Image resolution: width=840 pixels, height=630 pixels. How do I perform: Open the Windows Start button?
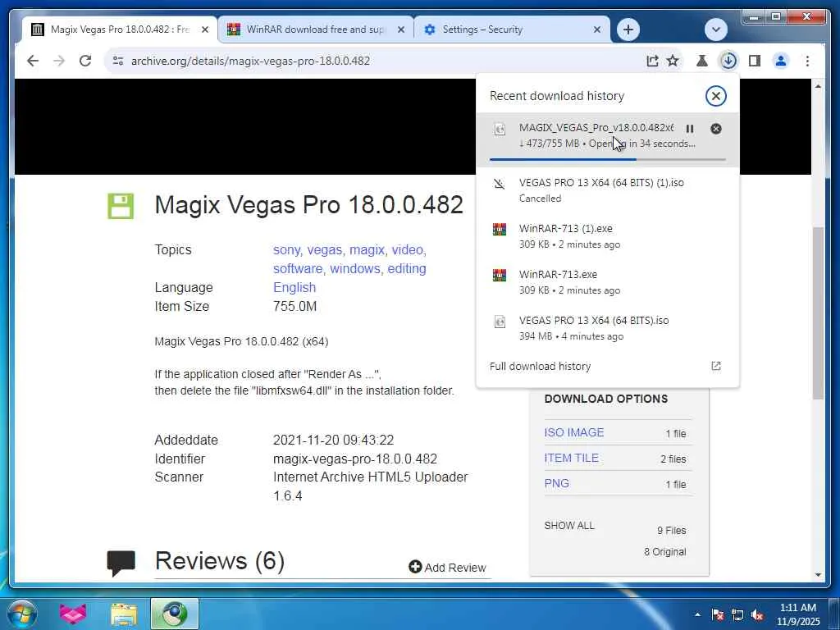tap(22, 614)
